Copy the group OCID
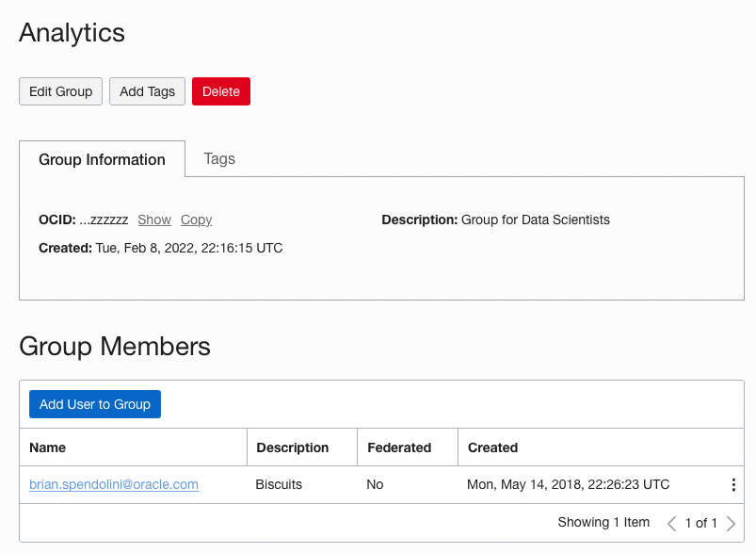Image resolution: width=756 pixels, height=553 pixels. pos(196,220)
